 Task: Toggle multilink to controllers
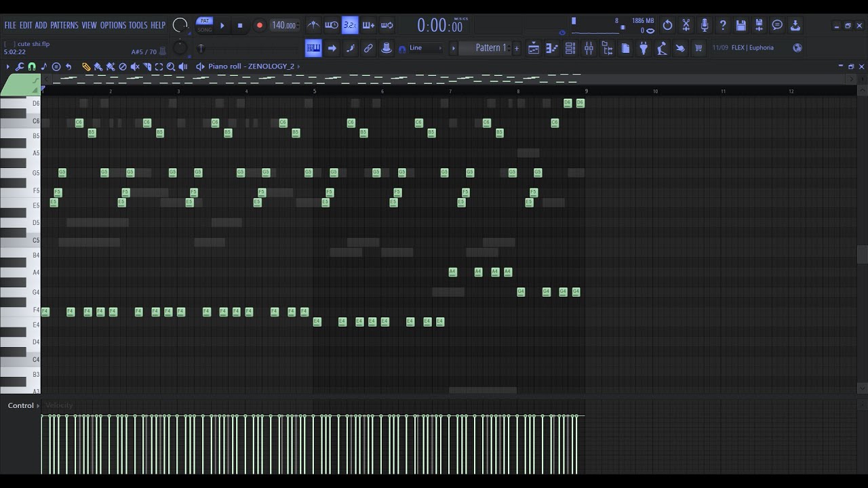368,48
